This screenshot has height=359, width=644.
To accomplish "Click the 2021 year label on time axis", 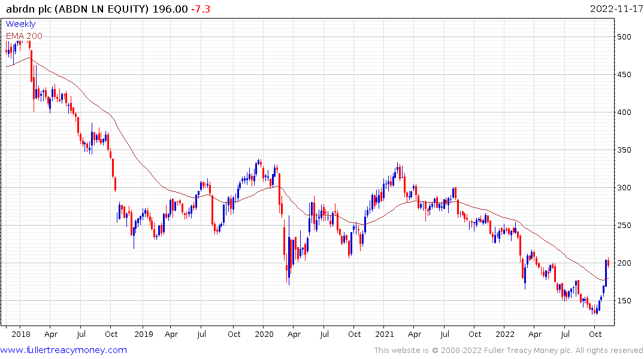I will pos(385,334).
